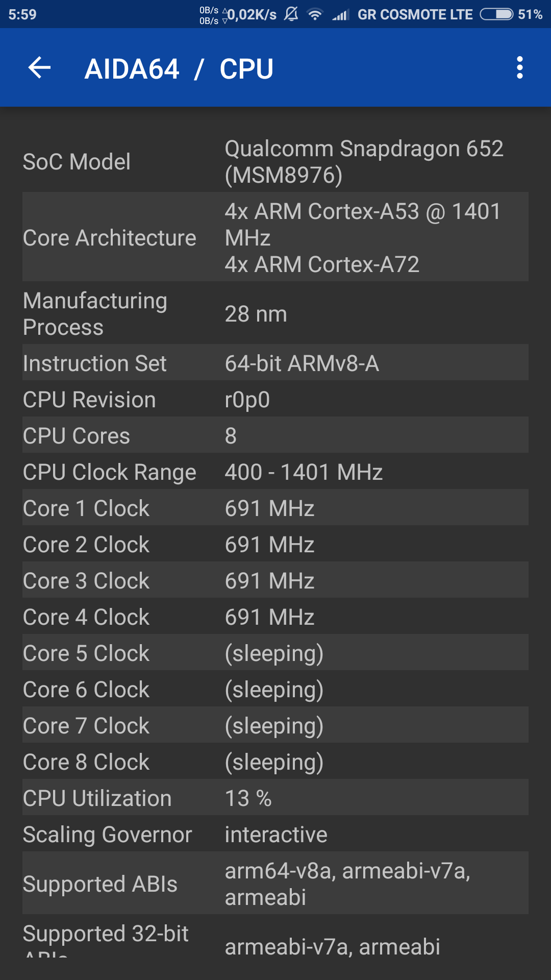Tap the clock time in status bar
551x980 pixels.
22,14
